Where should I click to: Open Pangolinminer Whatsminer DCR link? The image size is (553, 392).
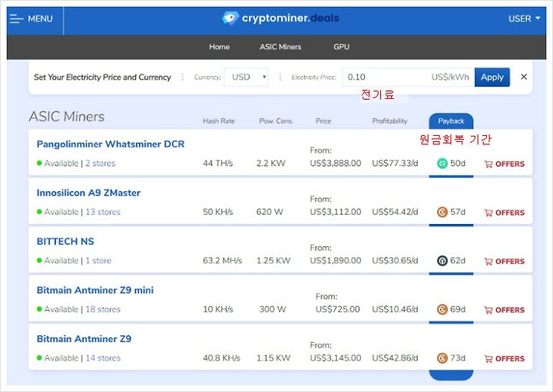111,144
